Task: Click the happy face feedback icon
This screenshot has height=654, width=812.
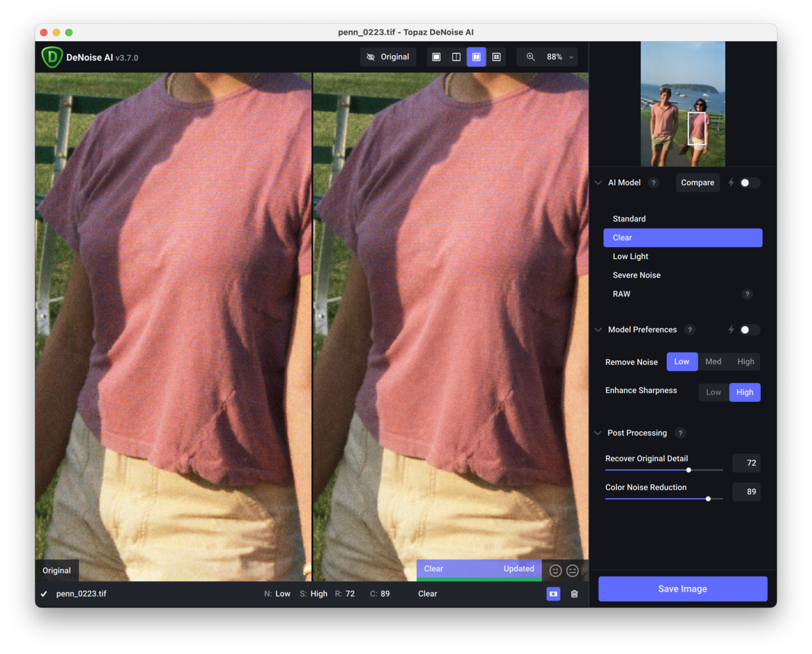Action: tap(555, 570)
